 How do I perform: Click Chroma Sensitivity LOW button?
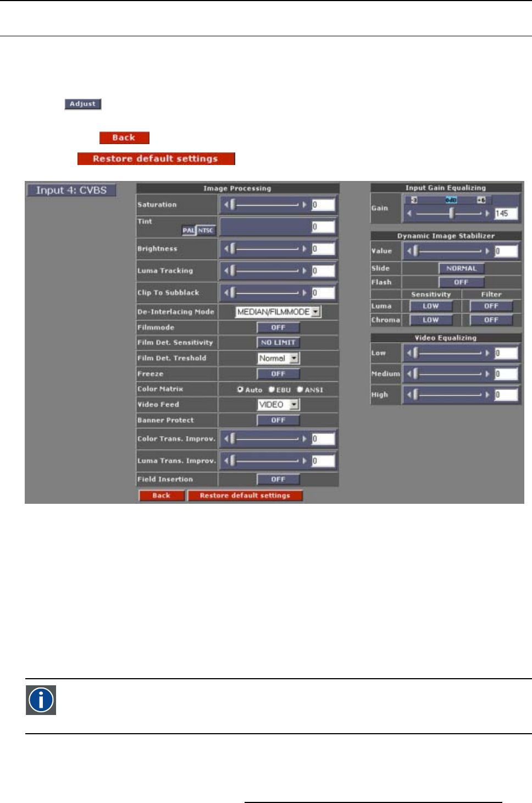coord(431,320)
